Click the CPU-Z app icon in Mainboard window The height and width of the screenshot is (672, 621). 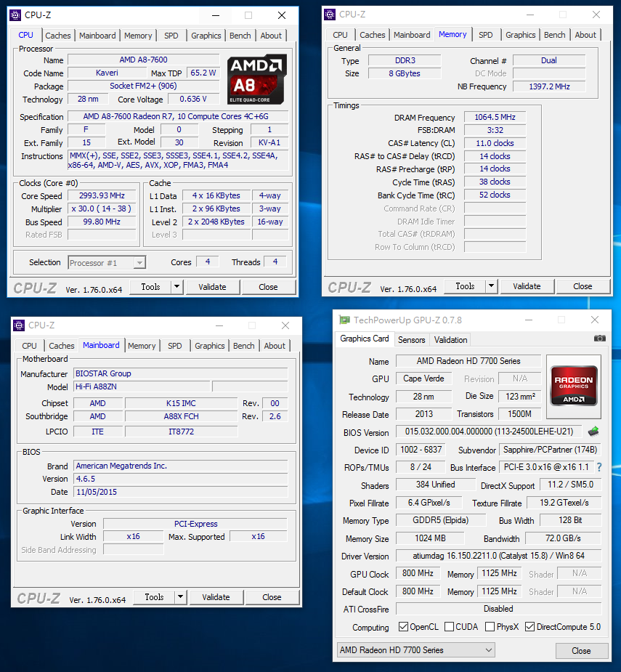click(x=19, y=325)
